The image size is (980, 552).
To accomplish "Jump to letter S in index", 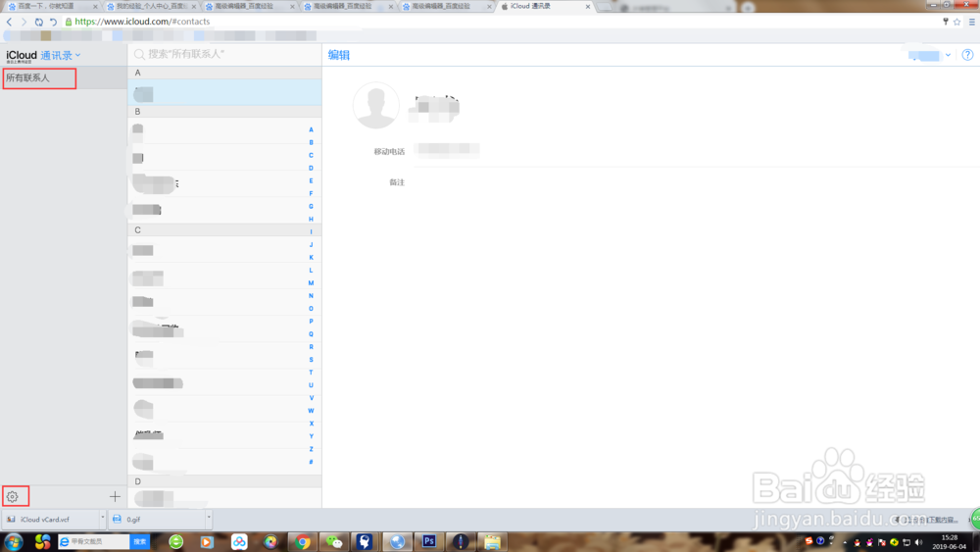I will (x=311, y=360).
